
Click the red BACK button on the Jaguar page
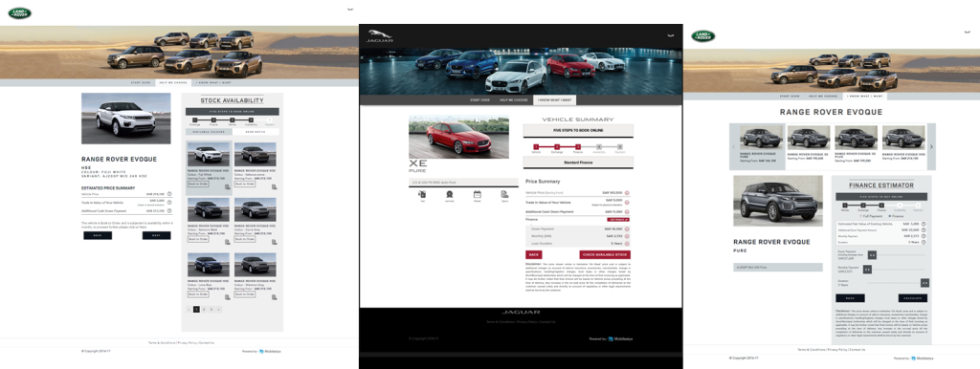(534, 254)
